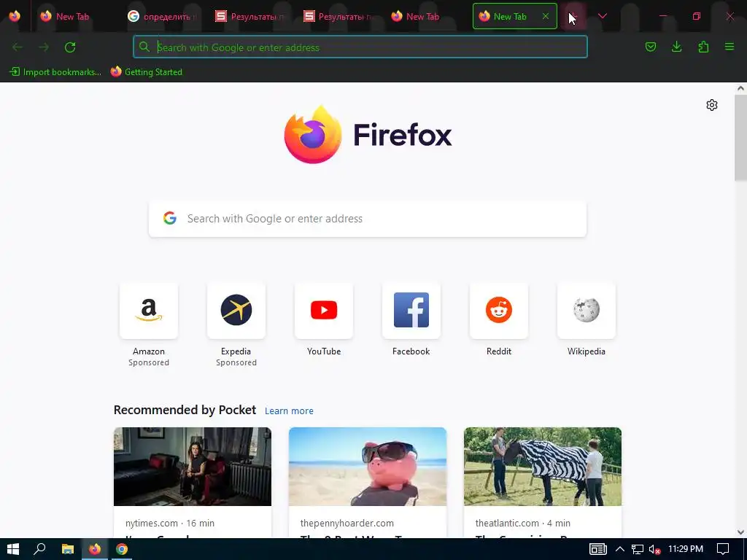Open the nytimes.com Pocket story thumbnail
This screenshot has height=560, width=747.
point(193,467)
